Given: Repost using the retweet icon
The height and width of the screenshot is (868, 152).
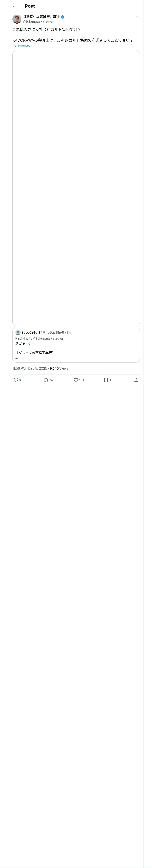Looking at the screenshot, I should 46,380.
